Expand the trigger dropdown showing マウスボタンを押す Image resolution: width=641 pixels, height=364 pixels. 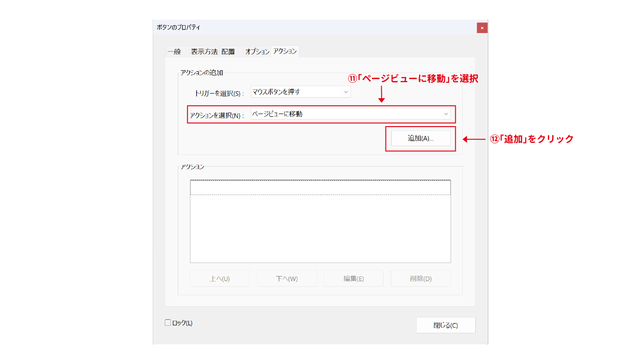click(300, 92)
